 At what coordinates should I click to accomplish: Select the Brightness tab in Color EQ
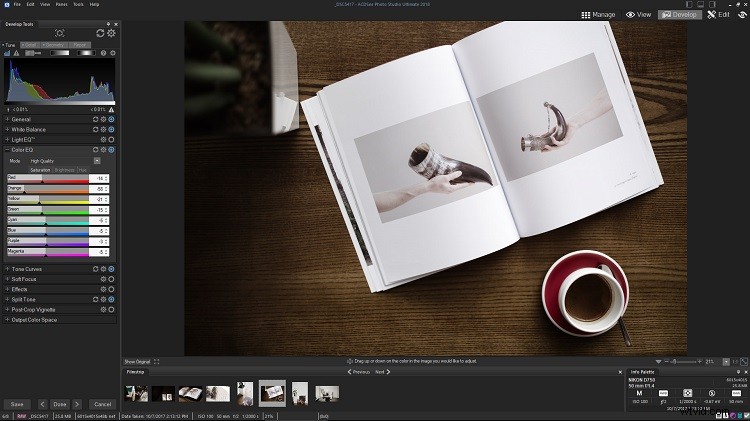pos(65,170)
